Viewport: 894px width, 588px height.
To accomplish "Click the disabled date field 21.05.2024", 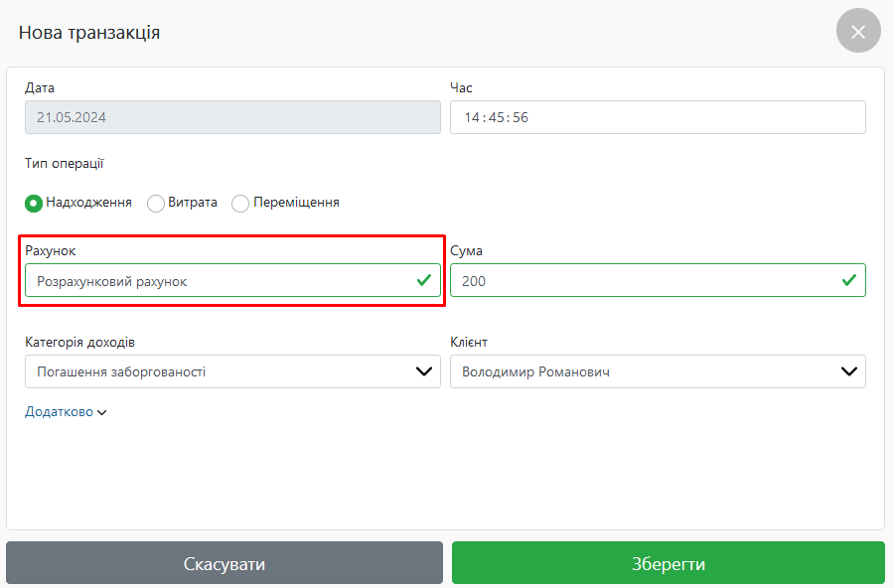I will (232, 117).
